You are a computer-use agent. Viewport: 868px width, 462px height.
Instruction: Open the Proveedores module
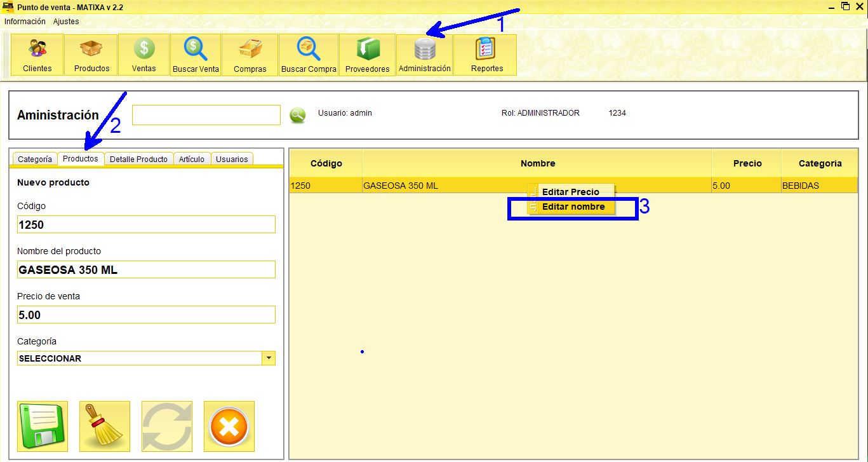tap(367, 54)
